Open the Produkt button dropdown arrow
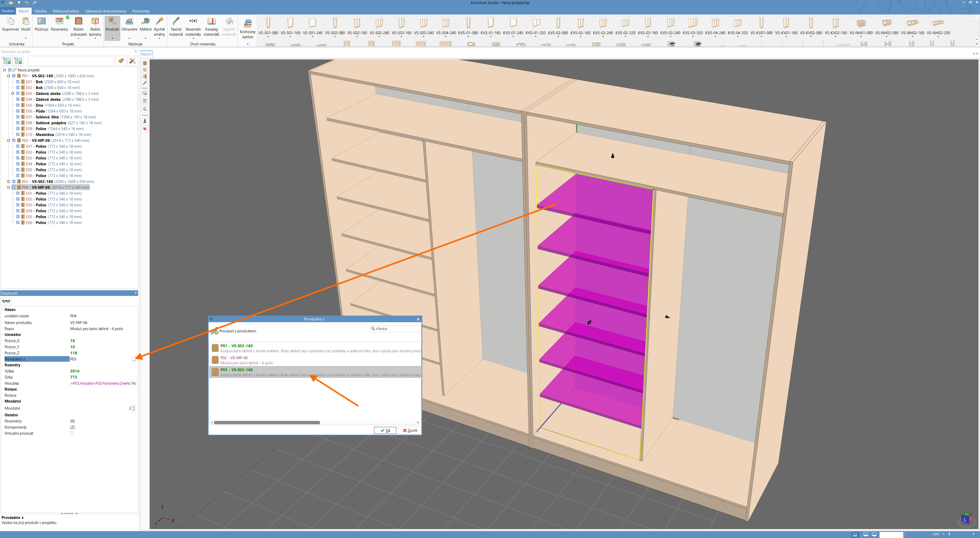Viewport: 980px width, 538px height. coord(112,38)
